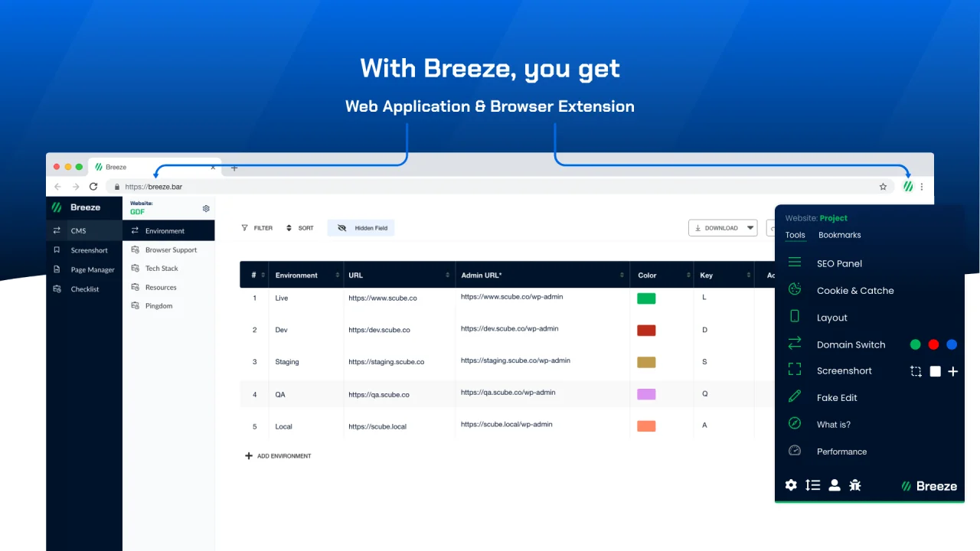Image resolution: width=980 pixels, height=551 pixels.
Task: Open extension settings gear at bottom
Action: click(791, 485)
